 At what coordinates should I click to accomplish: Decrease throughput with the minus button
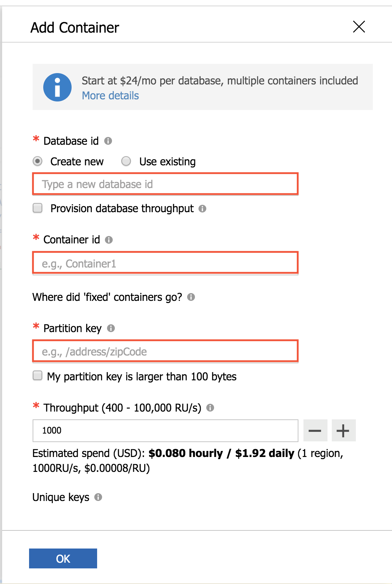coord(315,431)
